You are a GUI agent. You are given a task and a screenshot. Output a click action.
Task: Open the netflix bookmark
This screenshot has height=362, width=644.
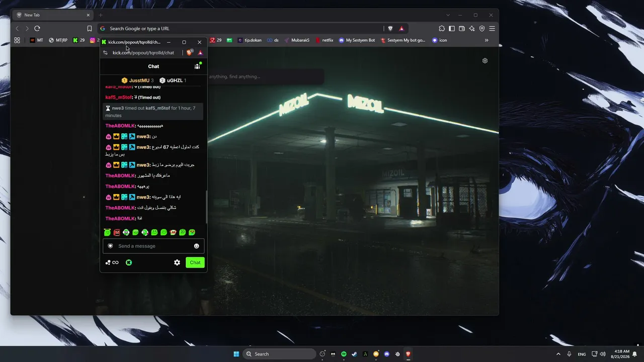[324, 40]
